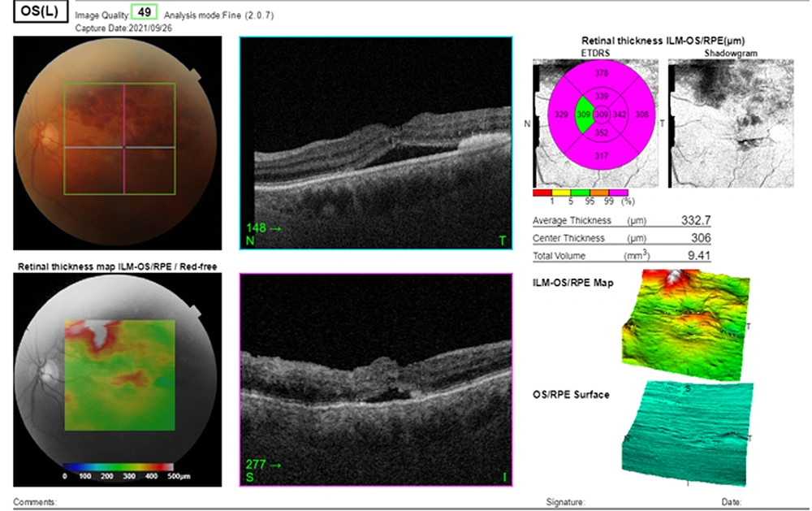The height and width of the screenshot is (511, 812).
Task: Select the ETDRS center circle value 309
Action: [601, 115]
